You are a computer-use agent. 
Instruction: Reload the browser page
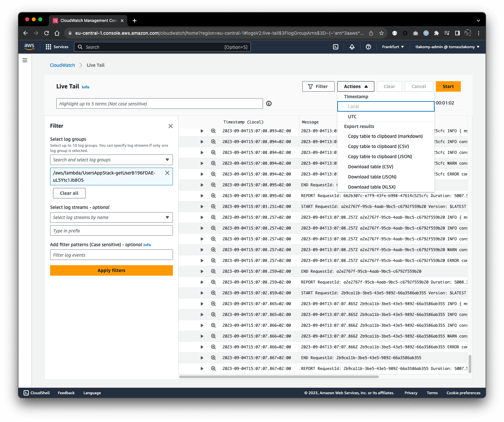point(47,33)
